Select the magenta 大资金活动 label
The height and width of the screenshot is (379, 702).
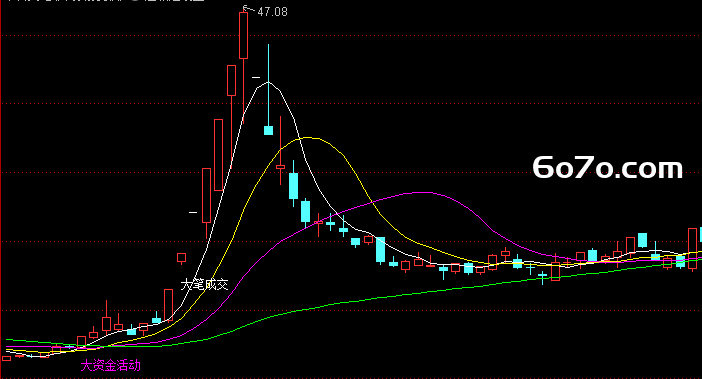pyautogui.click(x=111, y=366)
